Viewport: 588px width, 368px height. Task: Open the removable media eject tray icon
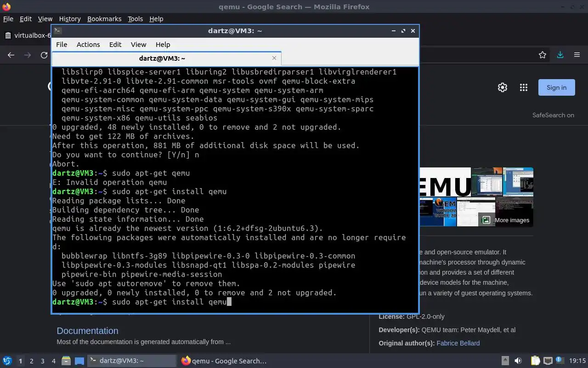coord(505,361)
